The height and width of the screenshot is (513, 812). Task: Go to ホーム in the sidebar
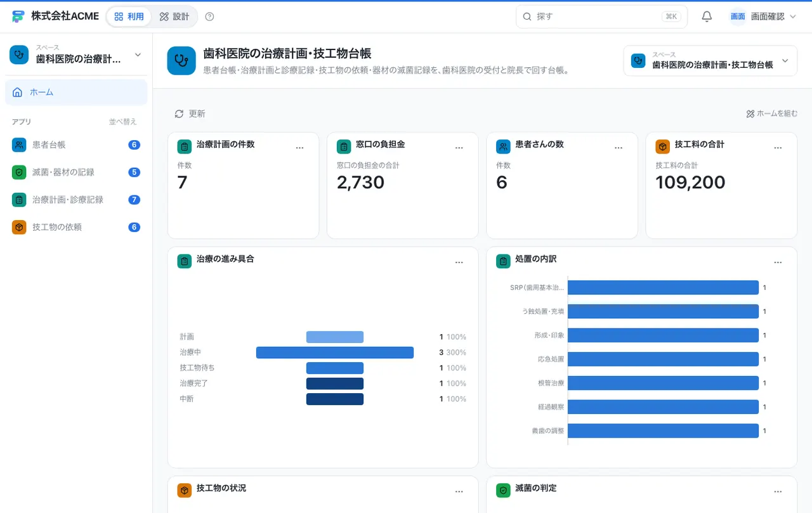pos(76,92)
